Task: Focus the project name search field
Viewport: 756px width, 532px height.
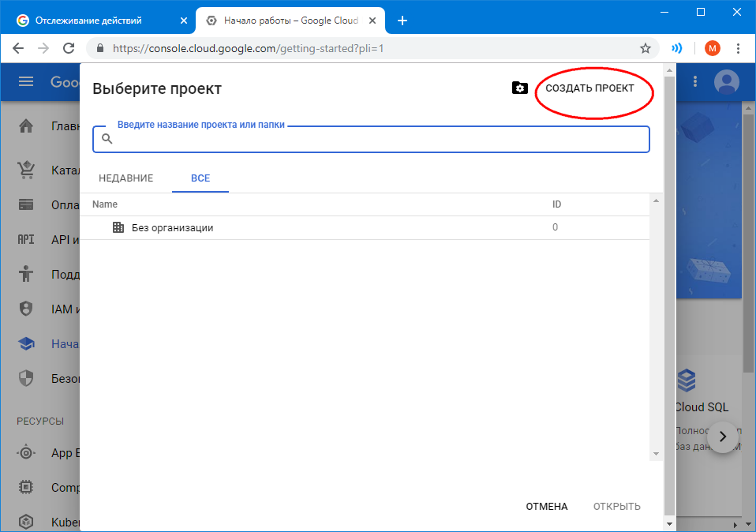Action: click(379, 140)
